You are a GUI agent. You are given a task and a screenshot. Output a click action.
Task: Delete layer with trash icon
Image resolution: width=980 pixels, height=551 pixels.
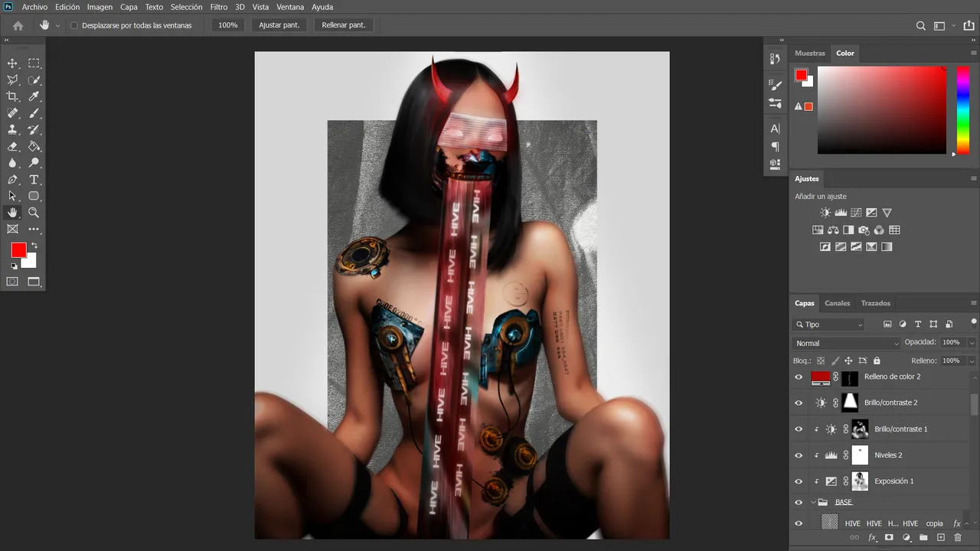[958, 538]
